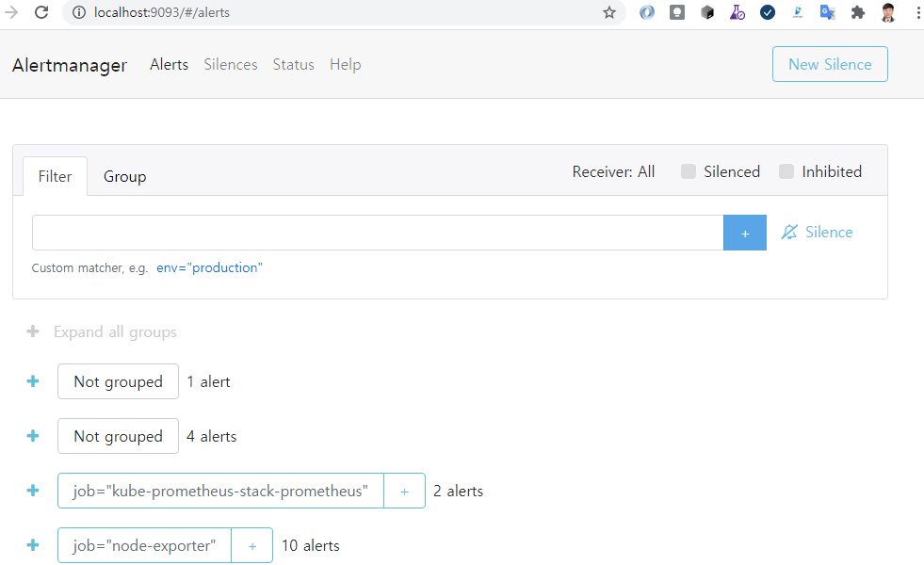924x565 pixels.
Task: Open the browser extensions puzzle icon
Action: pos(857,13)
